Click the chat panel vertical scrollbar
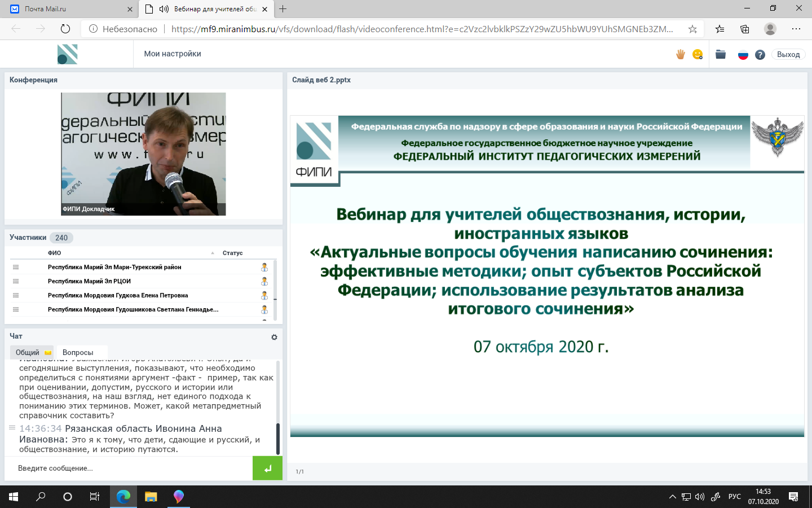Image resolution: width=812 pixels, height=508 pixels. pos(277,438)
